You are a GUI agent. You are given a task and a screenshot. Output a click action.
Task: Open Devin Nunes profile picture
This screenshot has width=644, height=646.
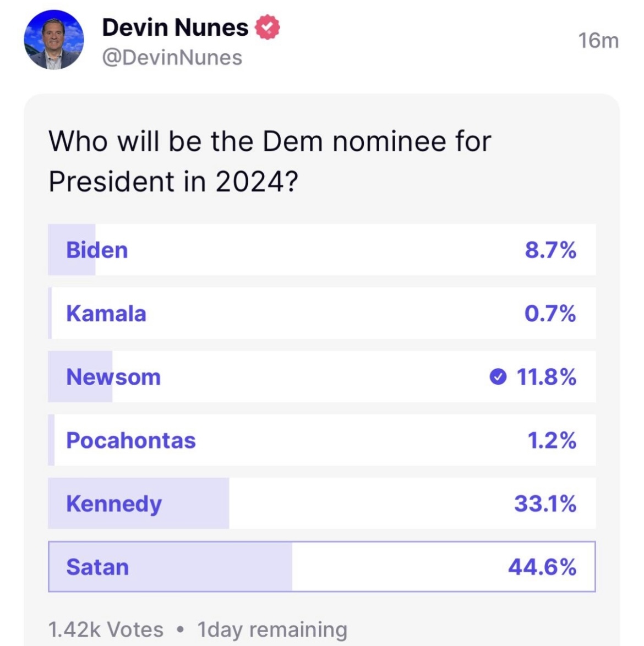[x=53, y=41]
